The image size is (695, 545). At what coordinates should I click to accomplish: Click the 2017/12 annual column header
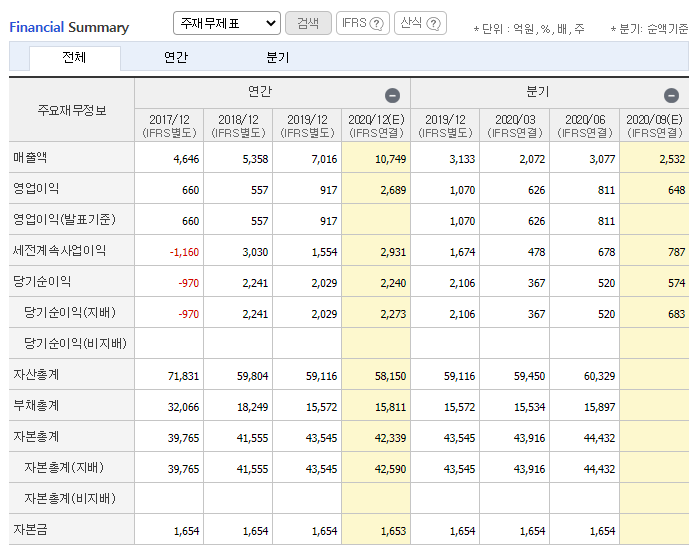click(x=169, y=125)
